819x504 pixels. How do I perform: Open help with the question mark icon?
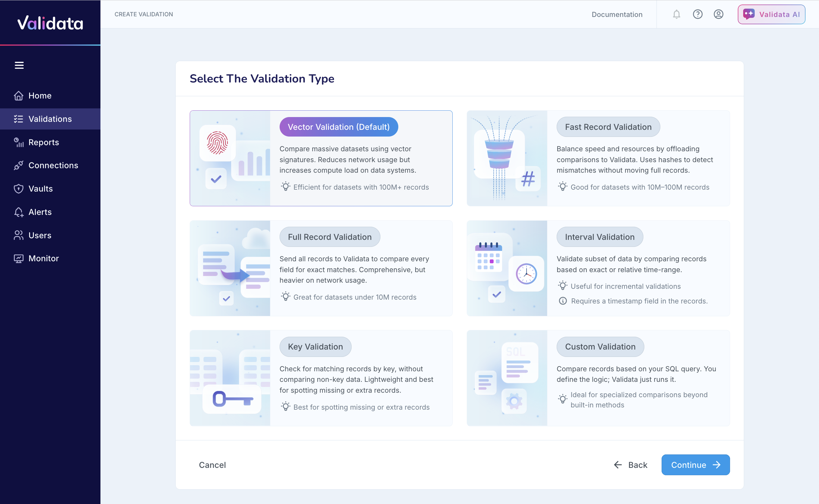pos(698,14)
